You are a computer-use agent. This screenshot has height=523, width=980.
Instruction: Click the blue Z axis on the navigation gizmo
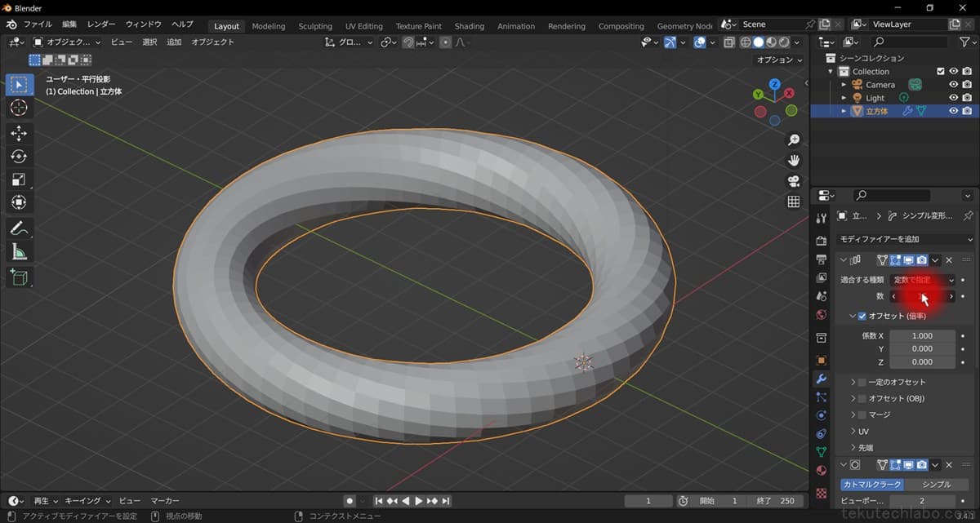click(x=775, y=84)
